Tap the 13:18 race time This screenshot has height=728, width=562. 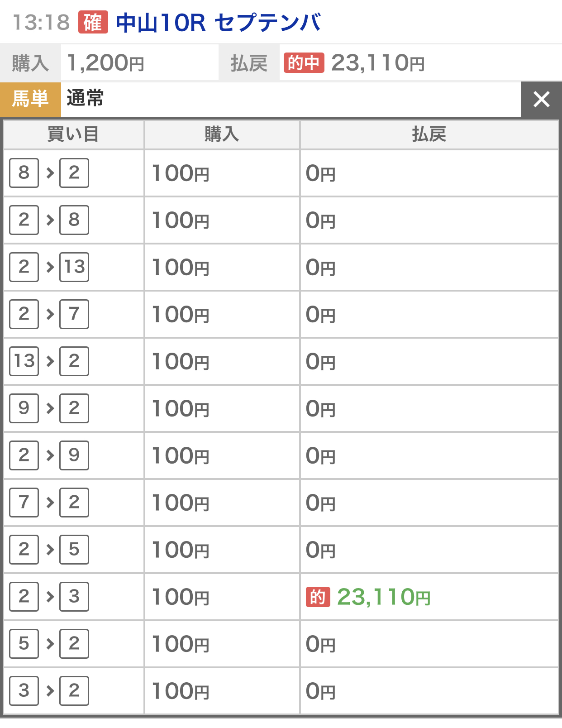pyautogui.click(x=41, y=23)
